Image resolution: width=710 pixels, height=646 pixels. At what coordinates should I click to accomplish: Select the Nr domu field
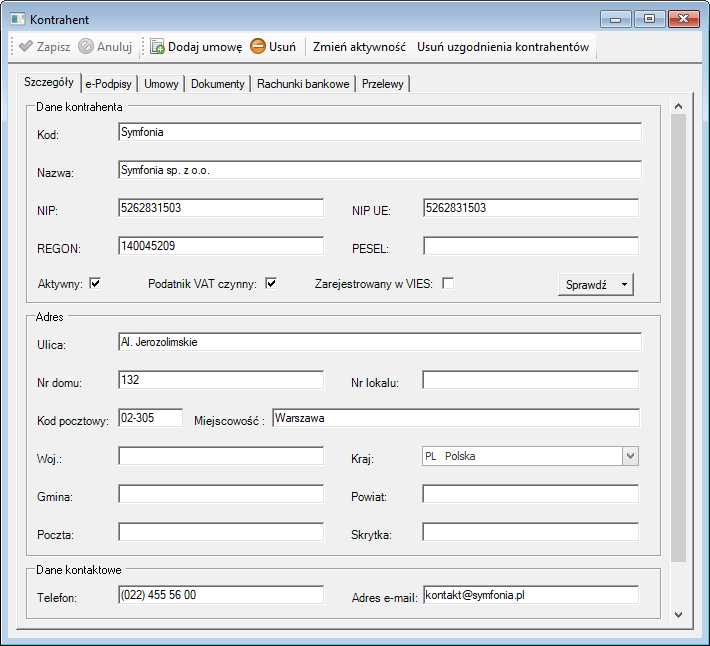221,380
